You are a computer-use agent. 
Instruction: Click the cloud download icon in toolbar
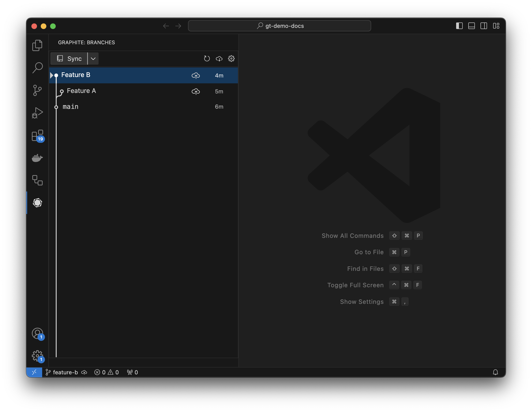click(219, 59)
